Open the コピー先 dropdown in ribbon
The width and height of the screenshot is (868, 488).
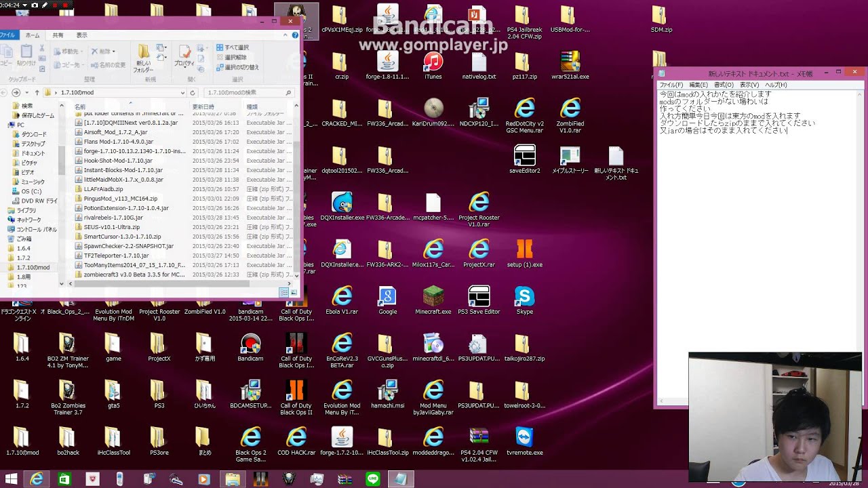point(67,65)
